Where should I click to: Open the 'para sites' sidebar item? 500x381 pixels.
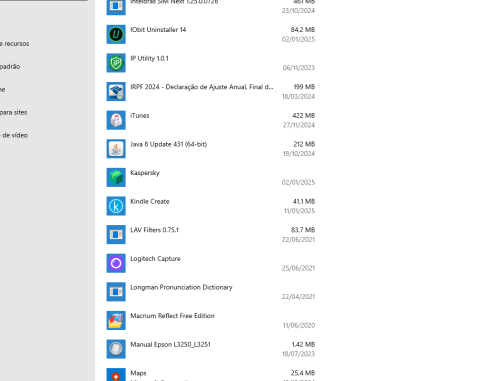[14, 112]
